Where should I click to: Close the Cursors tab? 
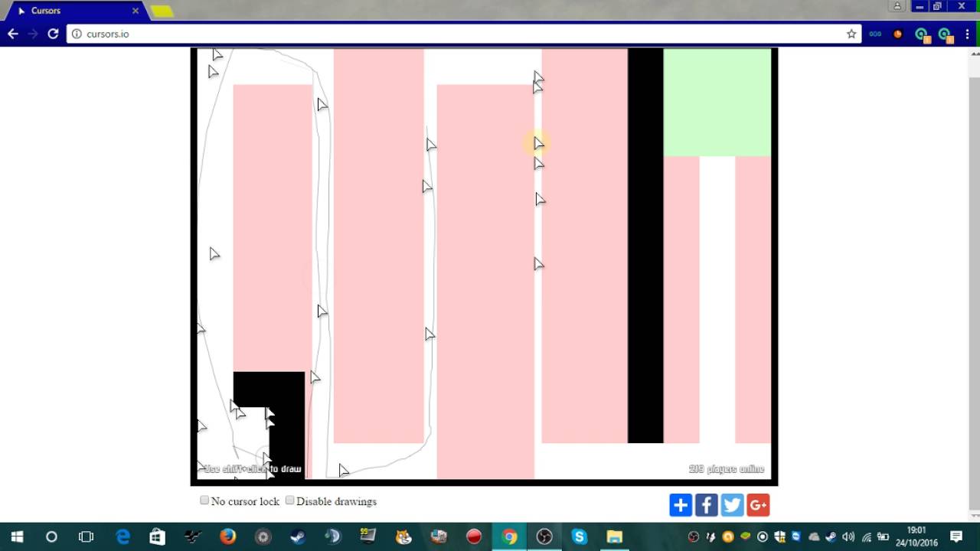136,11
